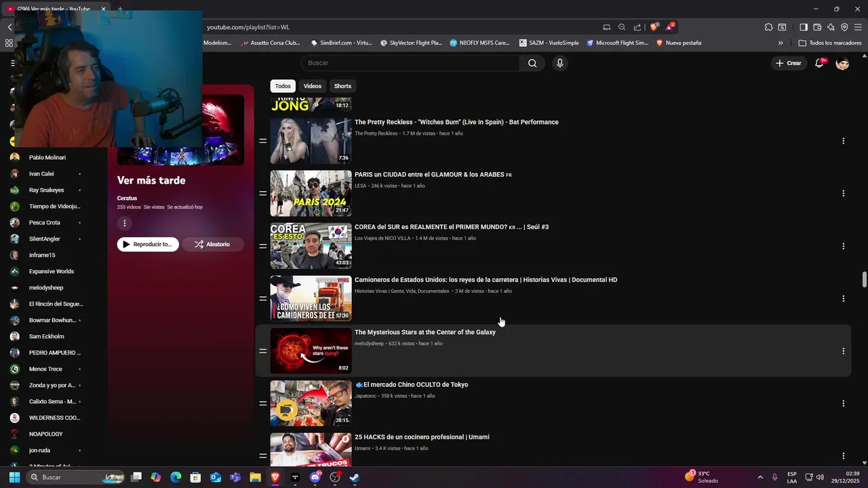Select the Shorts filter chip

342,86
